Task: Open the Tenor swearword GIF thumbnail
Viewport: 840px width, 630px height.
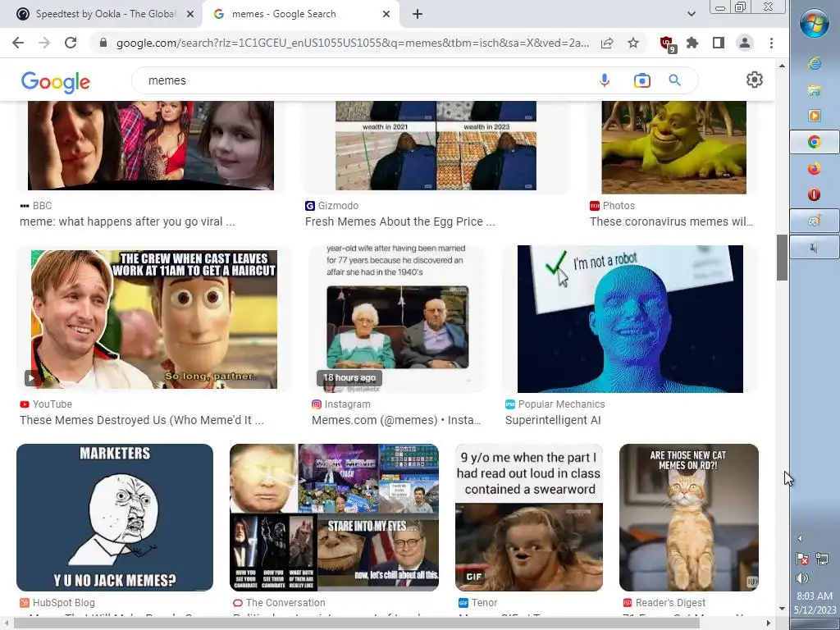Action: [529, 518]
